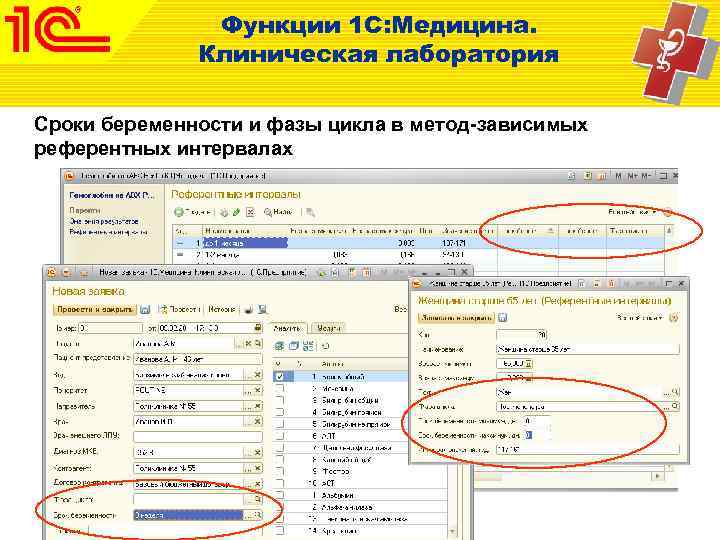The width and height of the screenshot is (720, 540).
Task: Click the second icon in the Анализы tab toolbar
Action: (294, 346)
